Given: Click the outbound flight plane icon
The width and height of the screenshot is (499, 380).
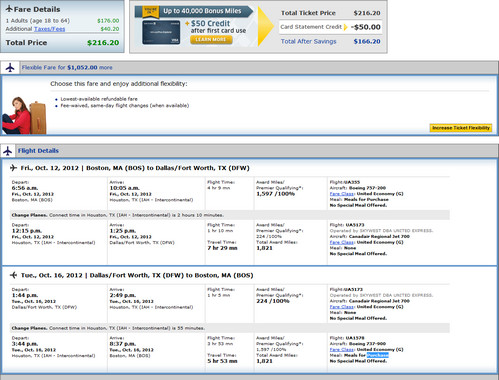Looking at the screenshot, I should click(x=13, y=168).
